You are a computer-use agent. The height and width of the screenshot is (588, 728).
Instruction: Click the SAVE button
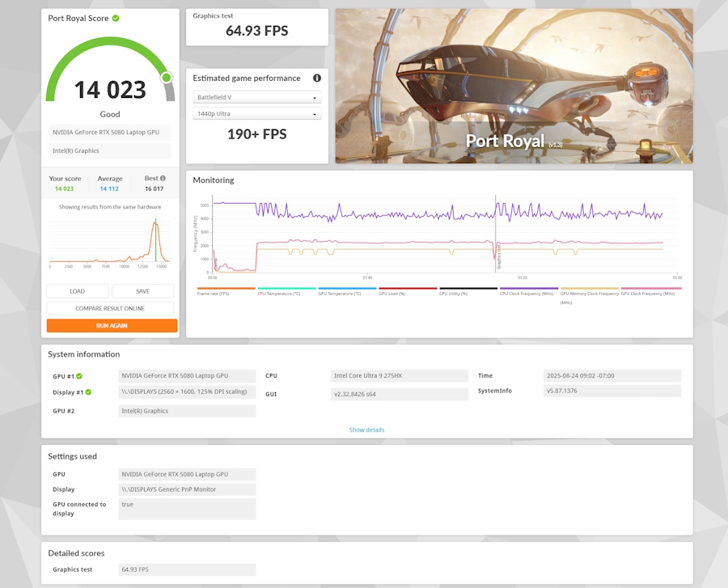(x=142, y=291)
